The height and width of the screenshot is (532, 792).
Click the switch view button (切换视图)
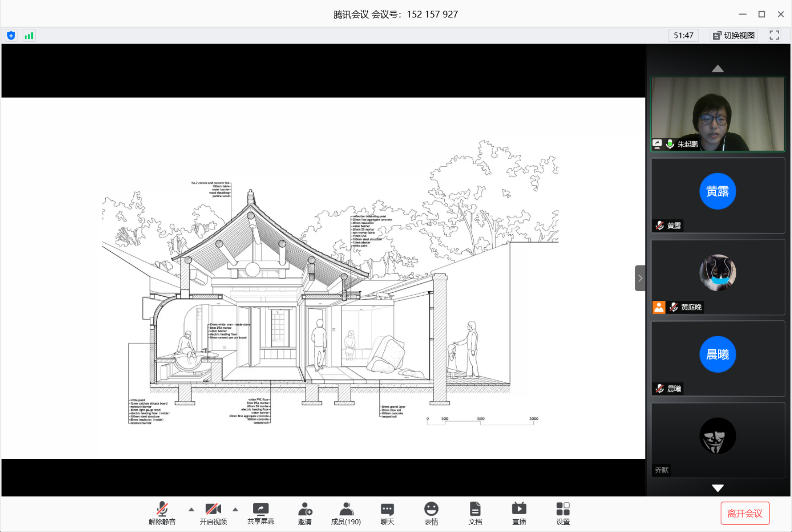tap(734, 35)
